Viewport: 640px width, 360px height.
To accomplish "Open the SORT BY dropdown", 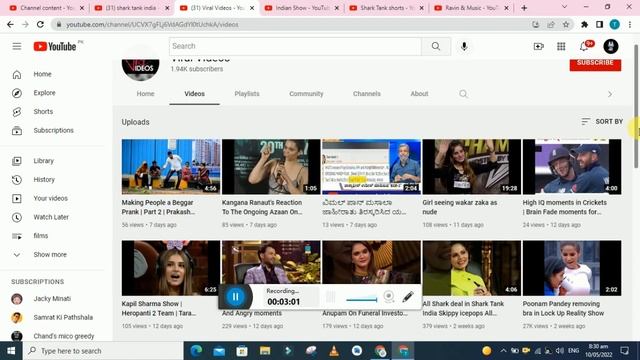I will pyautogui.click(x=602, y=122).
